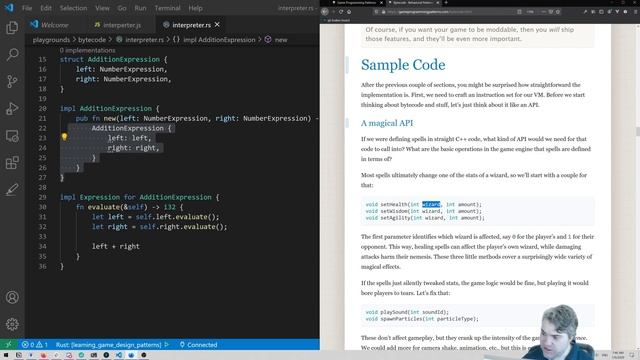
Task: Open the Help menu
Action: point(195,8)
